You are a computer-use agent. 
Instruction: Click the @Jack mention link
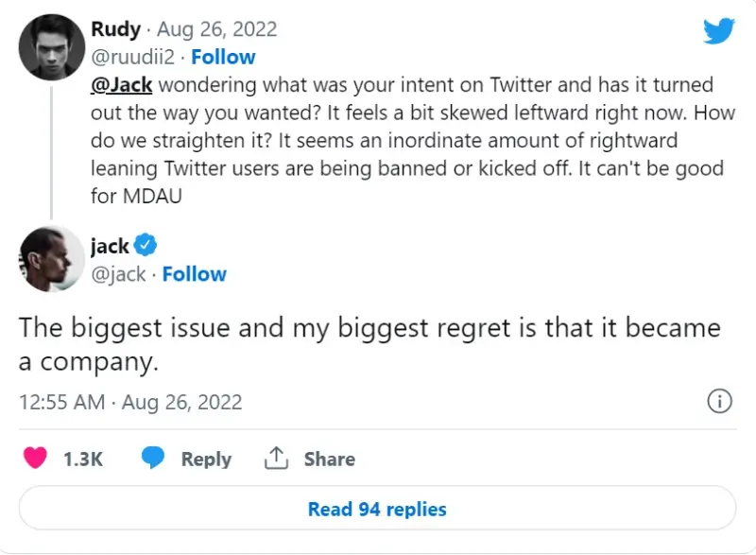click(x=121, y=84)
